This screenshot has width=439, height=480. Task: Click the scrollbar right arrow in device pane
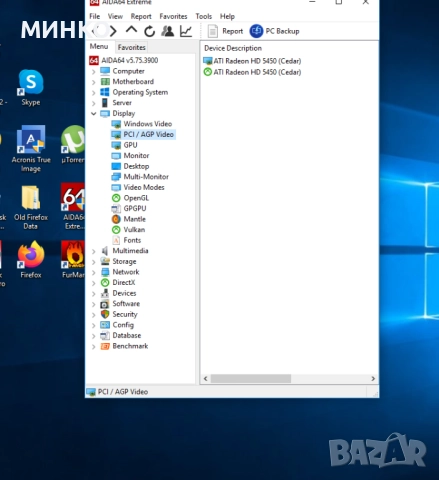click(373, 379)
